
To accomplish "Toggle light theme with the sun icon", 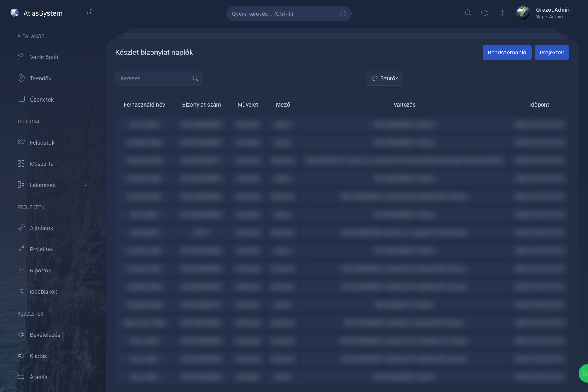I will click(x=502, y=13).
